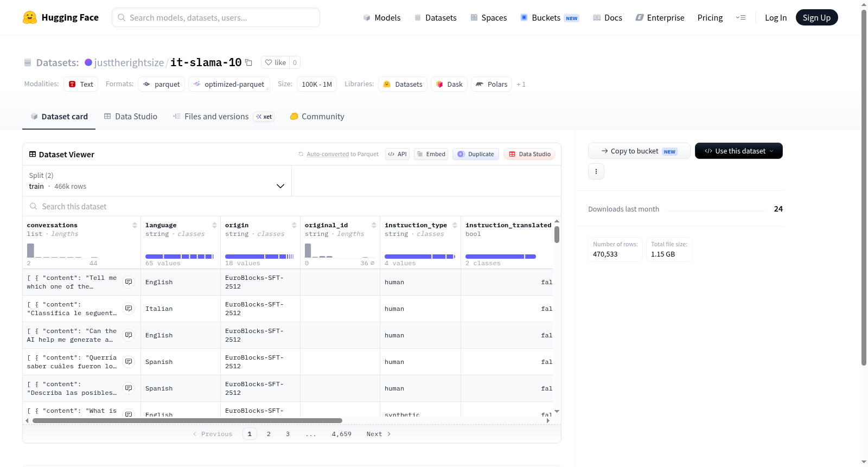The height and width of the screenshot is (467, 868).
Task: Jump to last page 4,659
Action: [x=342, y=434]
